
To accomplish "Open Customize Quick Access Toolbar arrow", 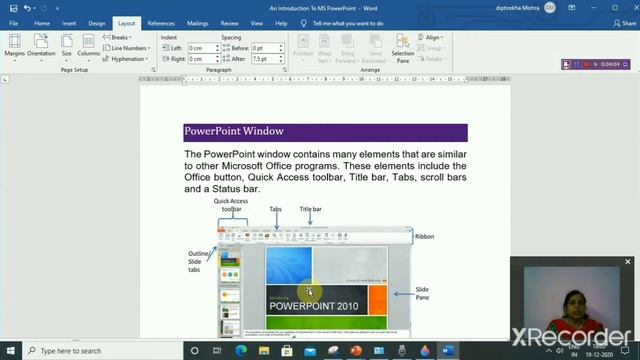I will coord(57,8).
